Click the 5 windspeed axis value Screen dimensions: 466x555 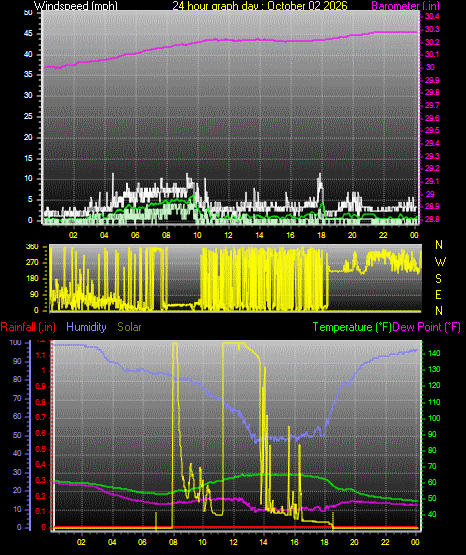[30, 199]
